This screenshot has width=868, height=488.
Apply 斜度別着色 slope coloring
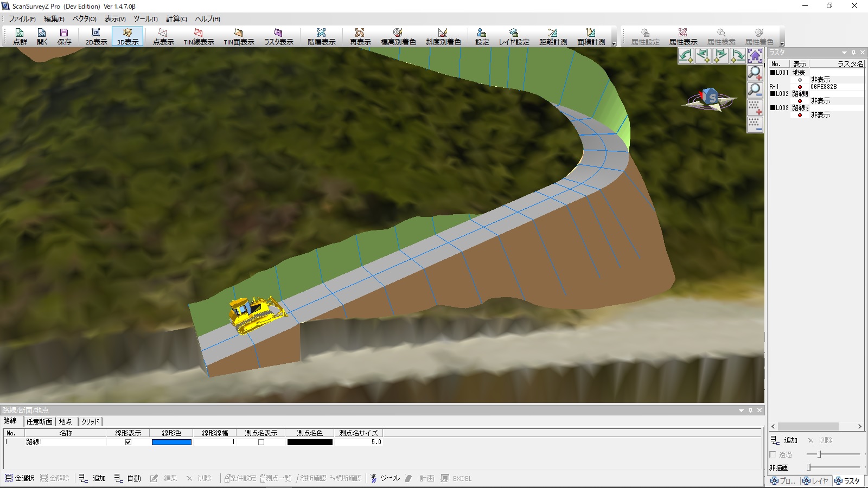(x=443, y=36)
